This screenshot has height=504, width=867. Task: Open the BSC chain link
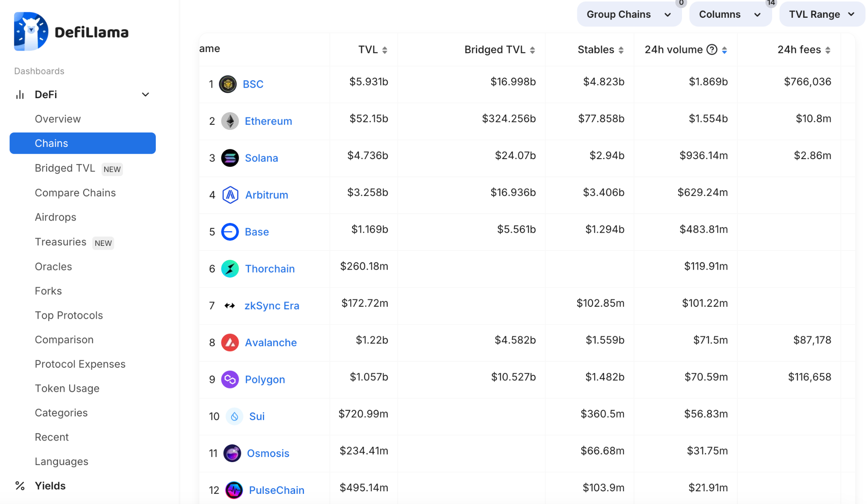click(253, 84)
